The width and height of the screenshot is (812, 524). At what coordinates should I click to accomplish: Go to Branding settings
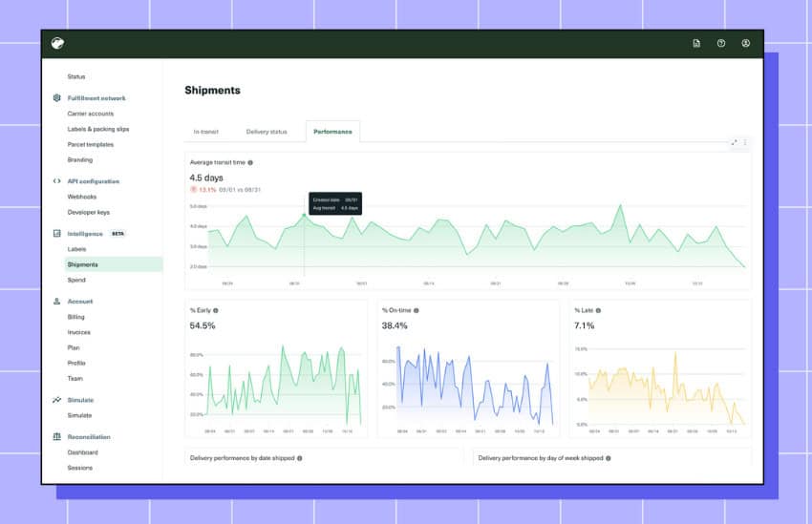click(x=79, y=159)
